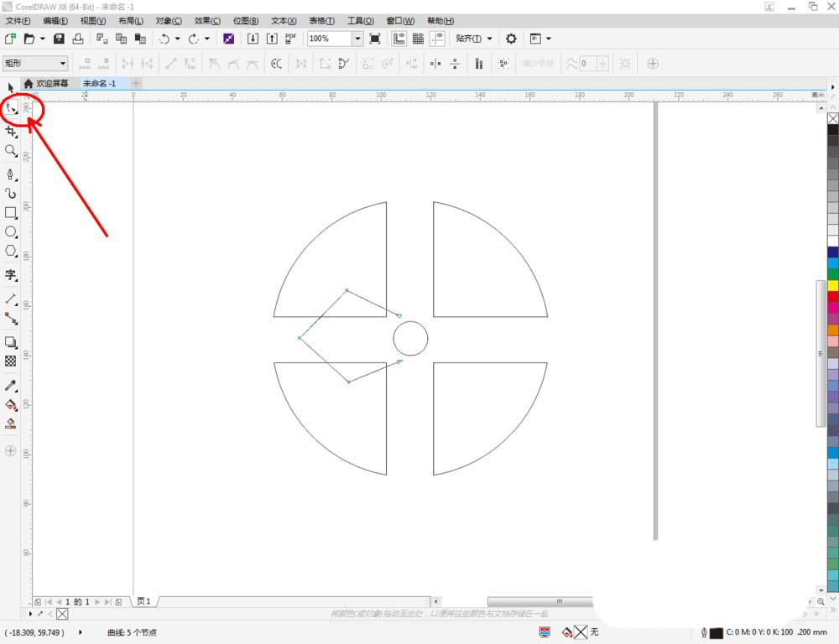The image size is (839, 644).
Task: Toggle reverse curve direction button
Action: coord(276,64)
